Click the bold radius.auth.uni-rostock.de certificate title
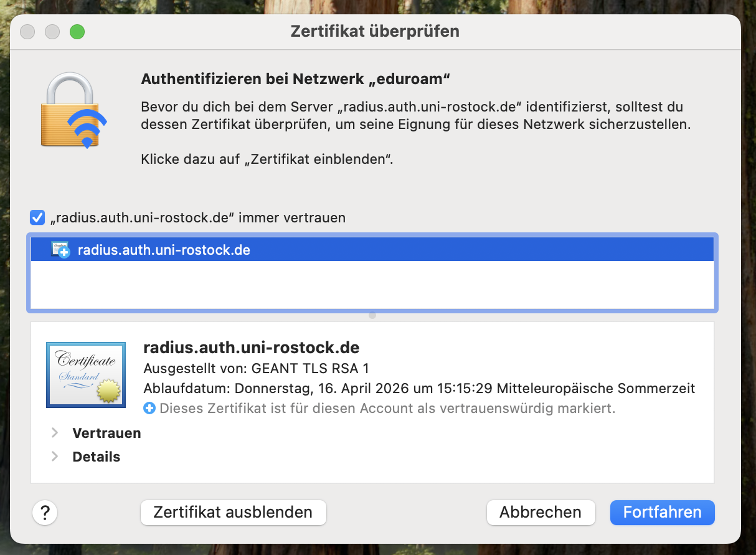The height and width of the screenshot is (555, 756). pos(252,347)
